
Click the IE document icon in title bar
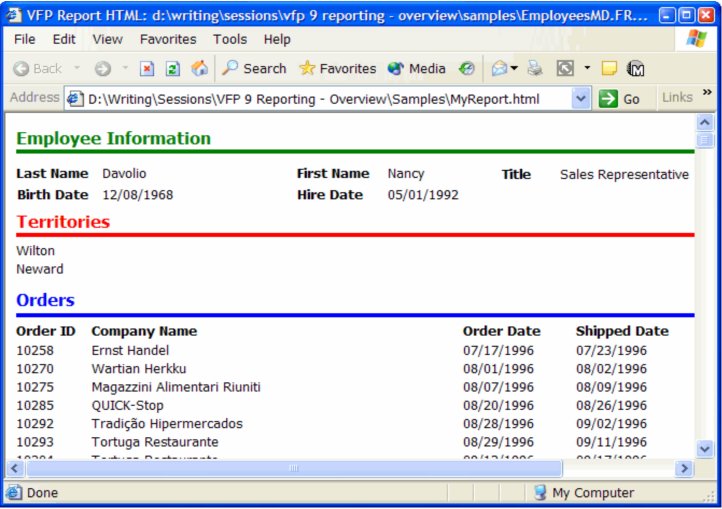pos(14,15)
